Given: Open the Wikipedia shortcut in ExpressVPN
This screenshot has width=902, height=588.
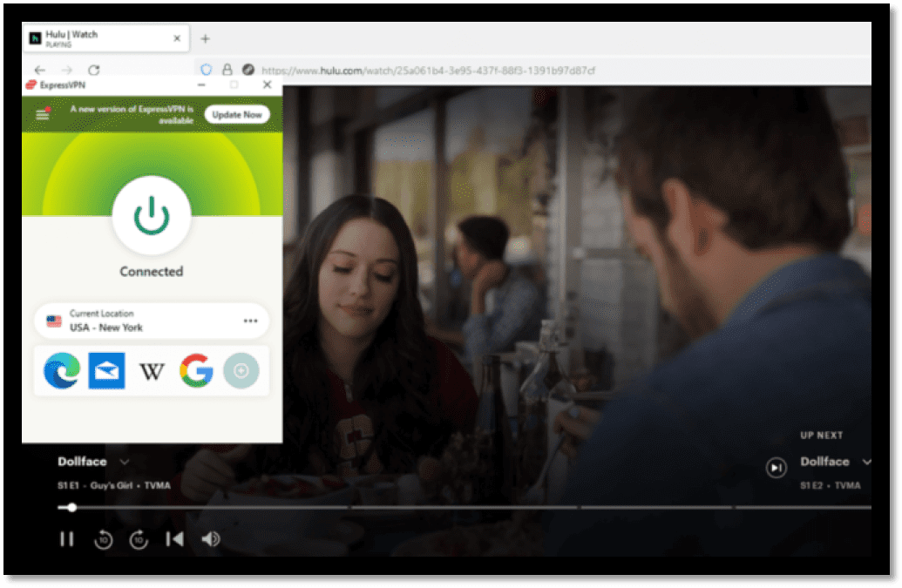Looking at the screenshot, I should [x=152, y=371].
